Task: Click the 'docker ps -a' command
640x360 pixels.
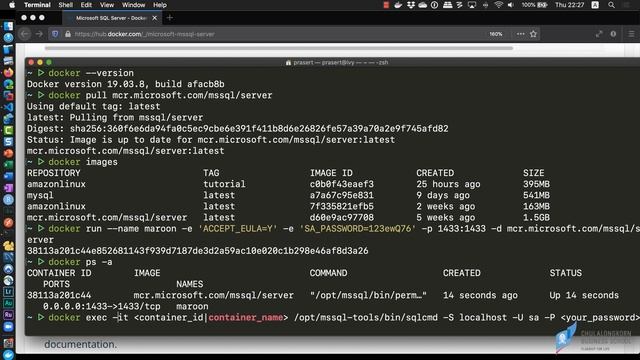Action: pos(80,262)
